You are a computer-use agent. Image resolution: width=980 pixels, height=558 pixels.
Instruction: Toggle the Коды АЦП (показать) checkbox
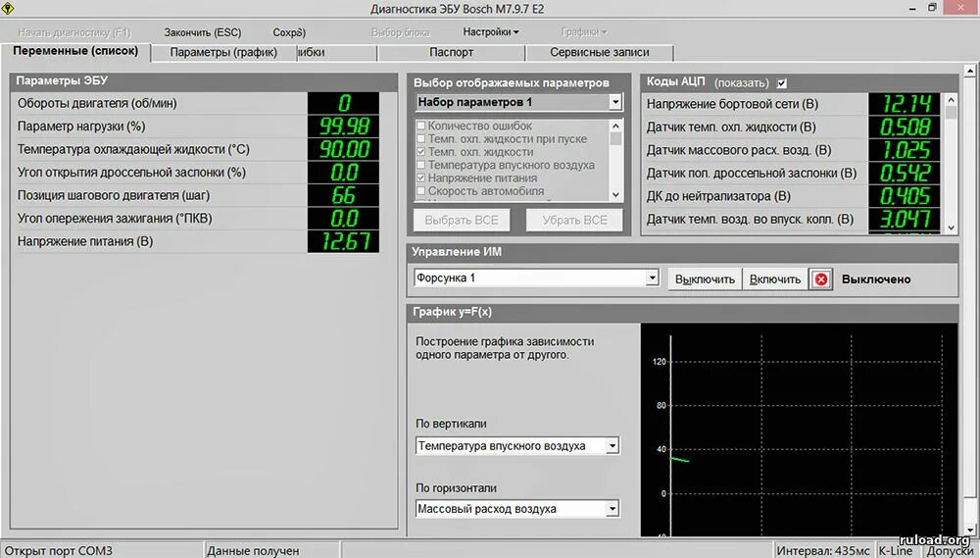[781, 82]
